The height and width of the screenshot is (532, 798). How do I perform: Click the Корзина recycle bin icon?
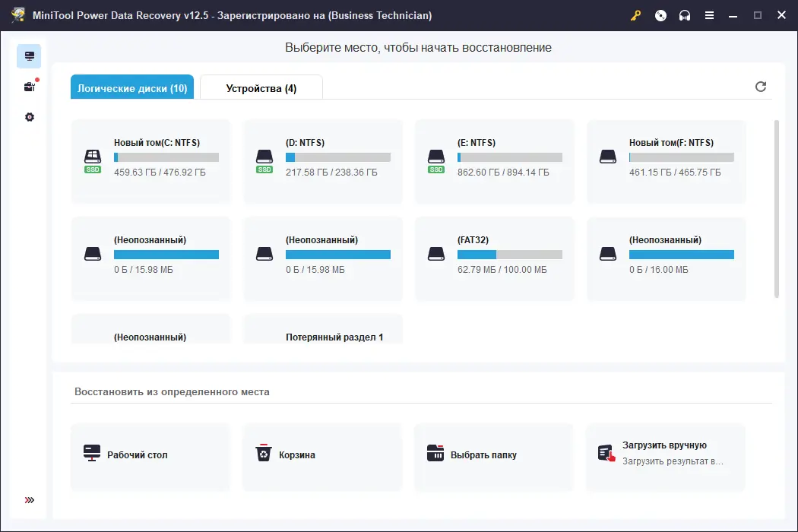[x=264, y=451]
